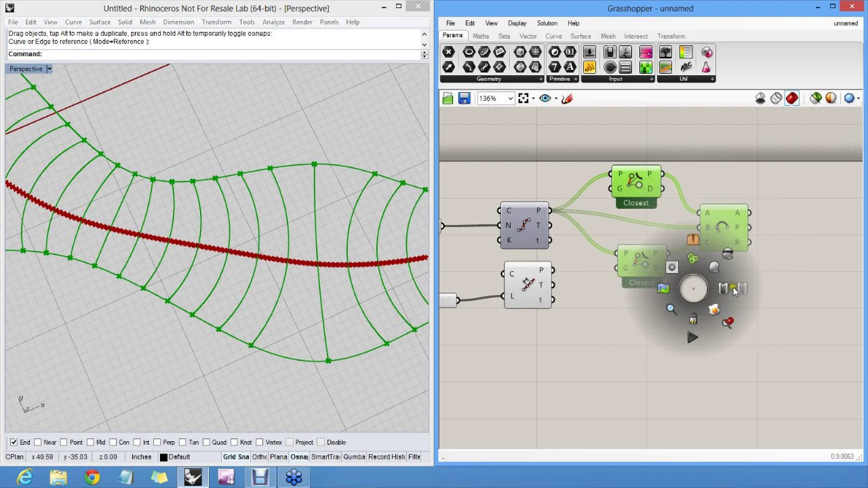Click the fried egg bake icon in radial menu
The width and height of the screenshot is (868, 488).
[713, 310]
